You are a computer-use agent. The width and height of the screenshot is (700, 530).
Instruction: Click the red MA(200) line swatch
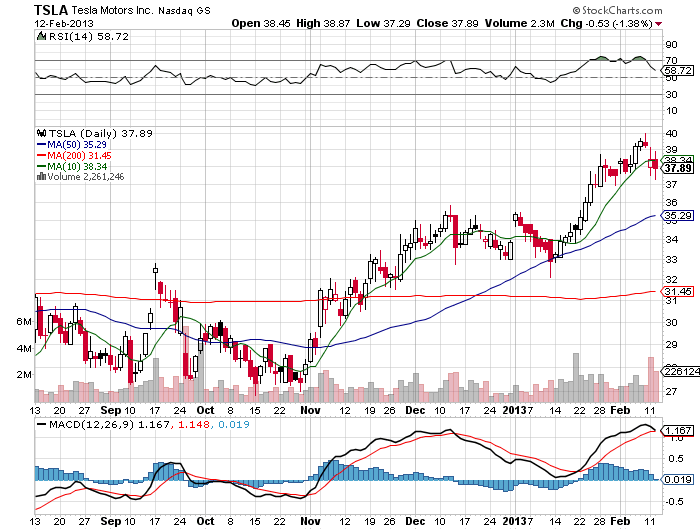pos(42,155)
